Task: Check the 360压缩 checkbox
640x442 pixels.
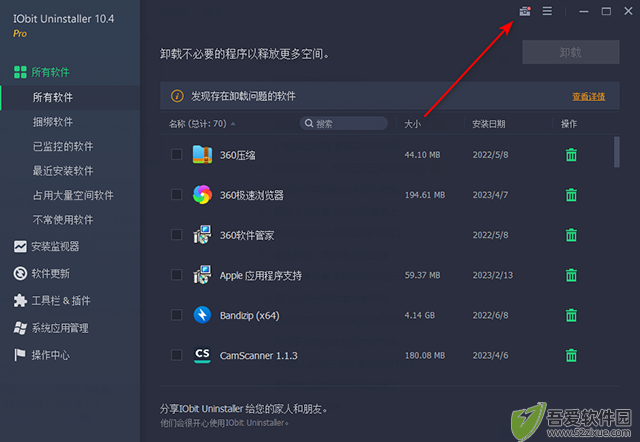Action: coord(176,155)
